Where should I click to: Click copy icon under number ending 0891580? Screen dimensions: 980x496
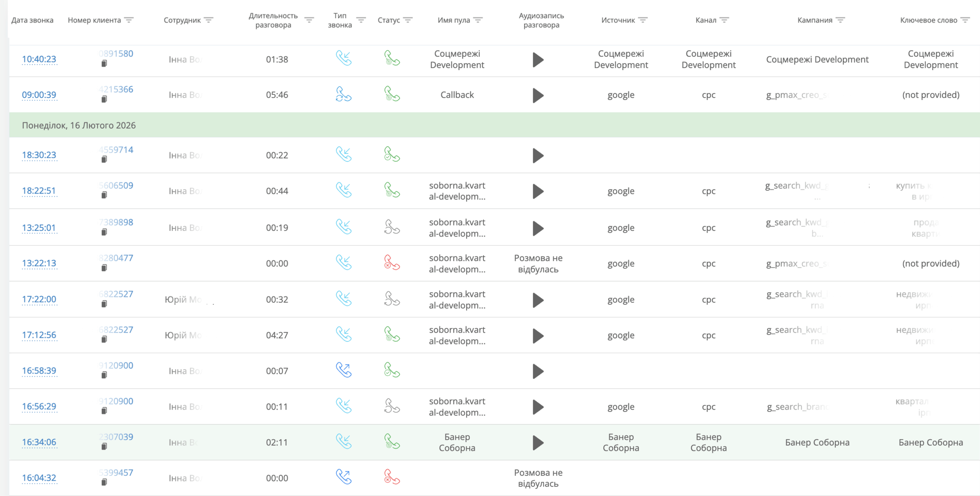tap(104, 64)
